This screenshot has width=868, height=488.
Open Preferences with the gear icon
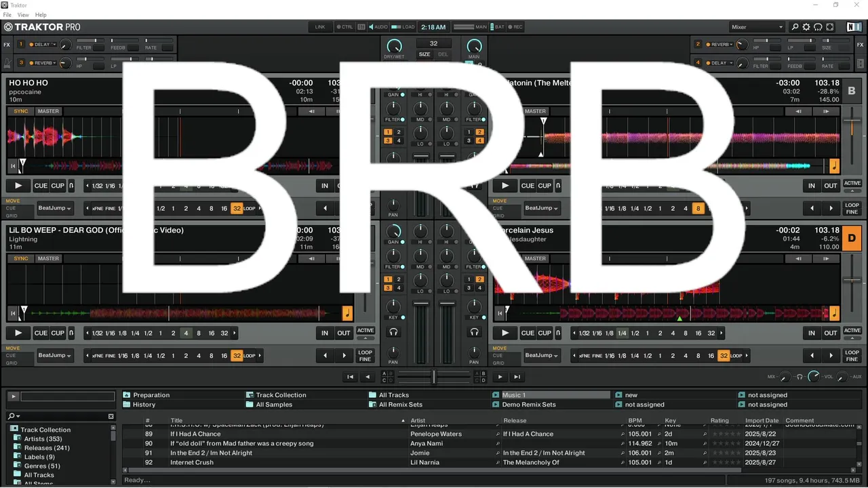point(806,27)
